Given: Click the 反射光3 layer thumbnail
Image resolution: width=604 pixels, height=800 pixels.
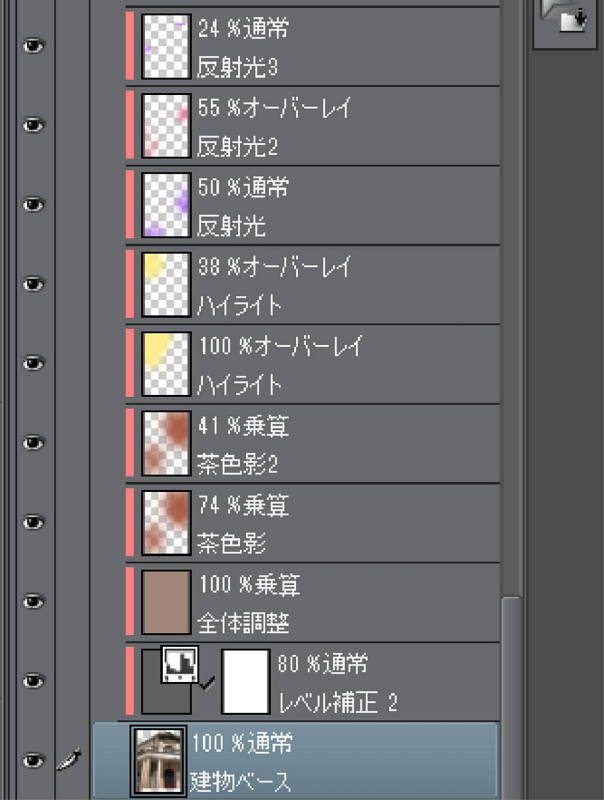Looking at the screenshot, I should tap(166, 44).
